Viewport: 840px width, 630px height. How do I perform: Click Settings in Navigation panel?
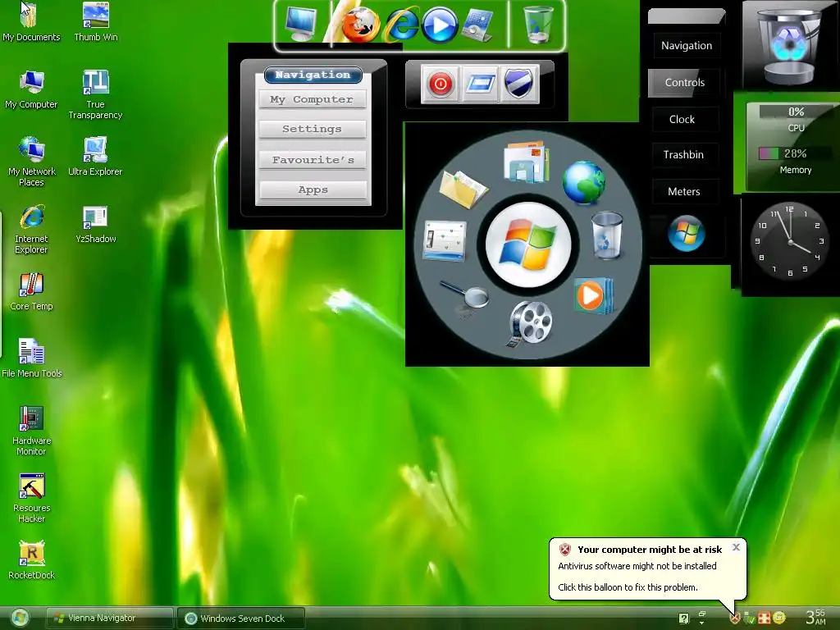313,129
